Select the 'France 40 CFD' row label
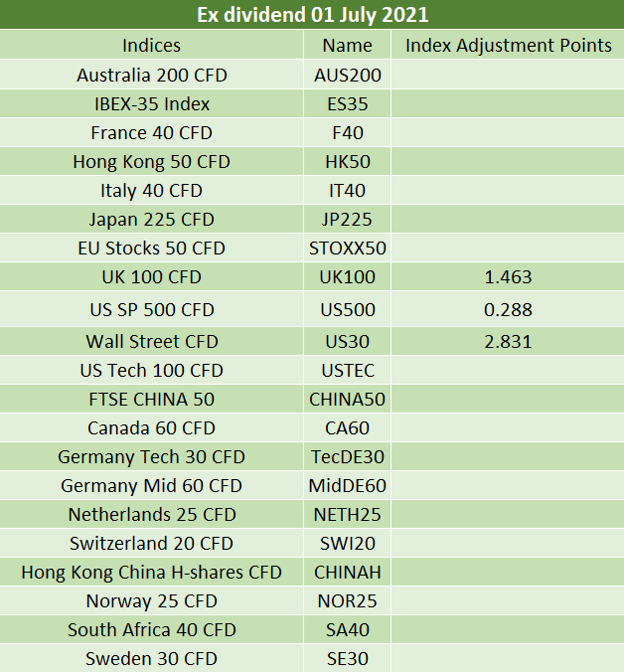The height and width of the screenshot is (672, 624). pos(152,132)
